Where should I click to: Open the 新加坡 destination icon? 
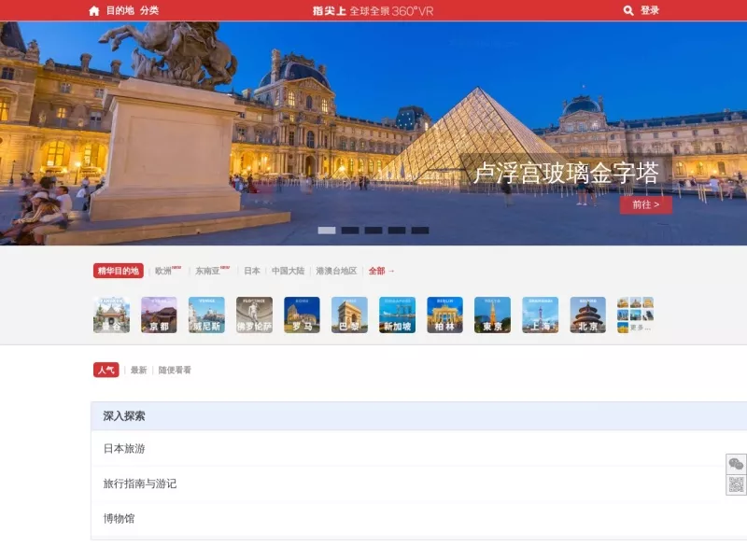pyautogui.click(x=398, y=315)
